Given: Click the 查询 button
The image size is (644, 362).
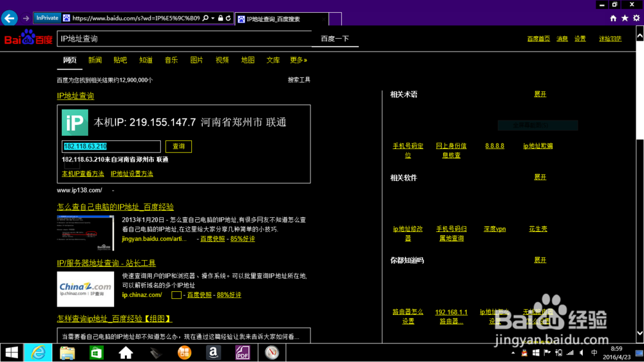Looking at the screenshot, I should 178,146.
